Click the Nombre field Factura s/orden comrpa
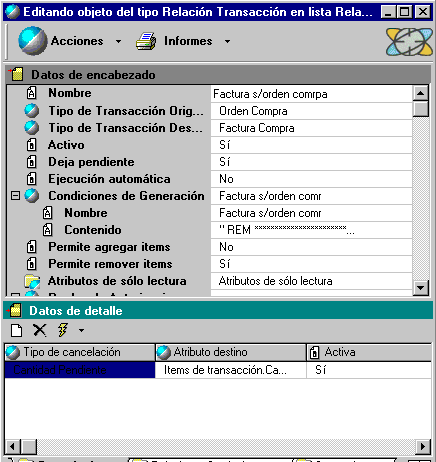Viewport: 436px width, 462px height. 311,94
